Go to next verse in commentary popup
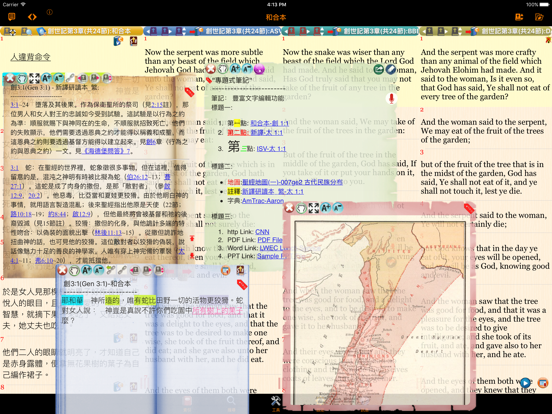552x414 pixels. [x=95, y=78]
